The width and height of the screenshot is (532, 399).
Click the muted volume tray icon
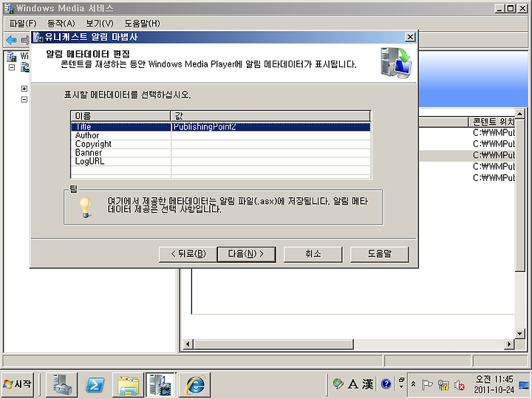459,385
